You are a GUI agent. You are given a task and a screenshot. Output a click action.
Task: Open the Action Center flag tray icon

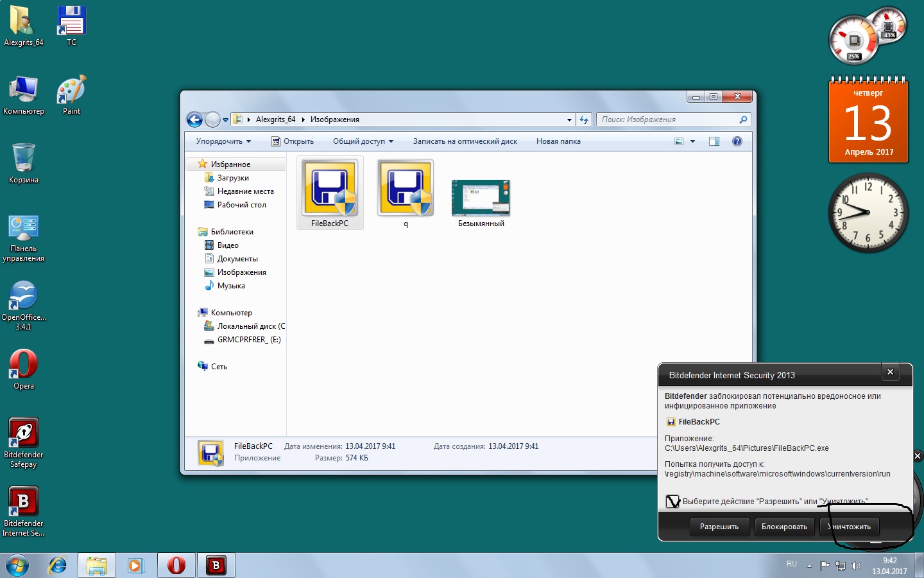[x=825, y=566]
